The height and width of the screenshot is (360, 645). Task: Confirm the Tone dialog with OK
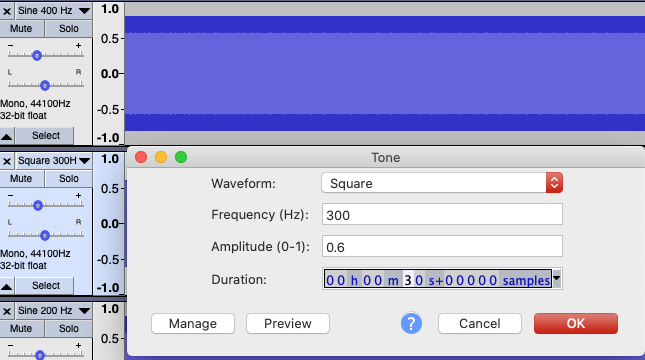[x=576, y=323]
